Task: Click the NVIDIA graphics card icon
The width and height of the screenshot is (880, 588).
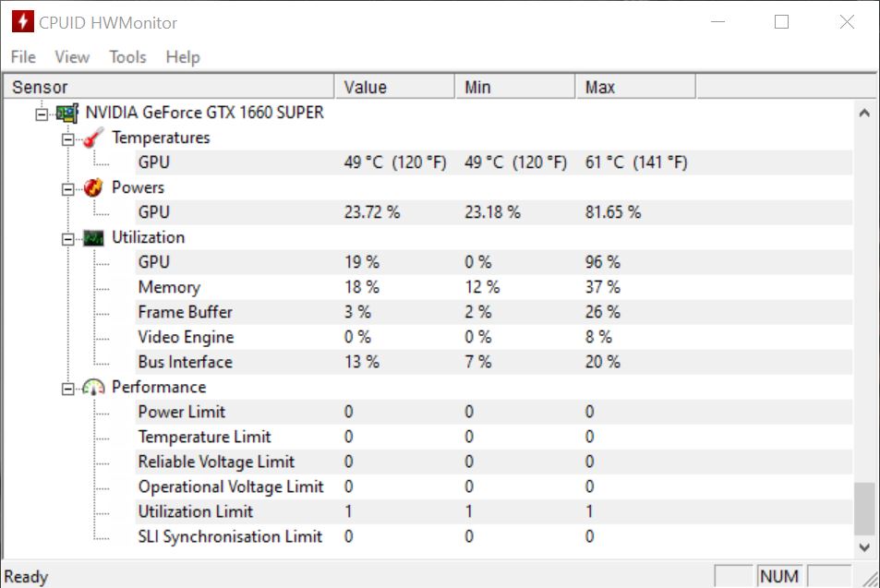Action: tap(66, 113)
